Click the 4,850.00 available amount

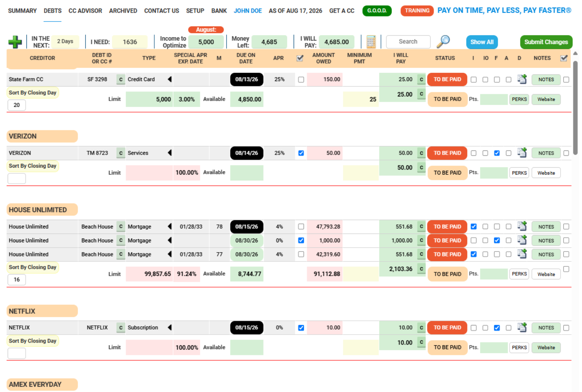click(247, 100)
